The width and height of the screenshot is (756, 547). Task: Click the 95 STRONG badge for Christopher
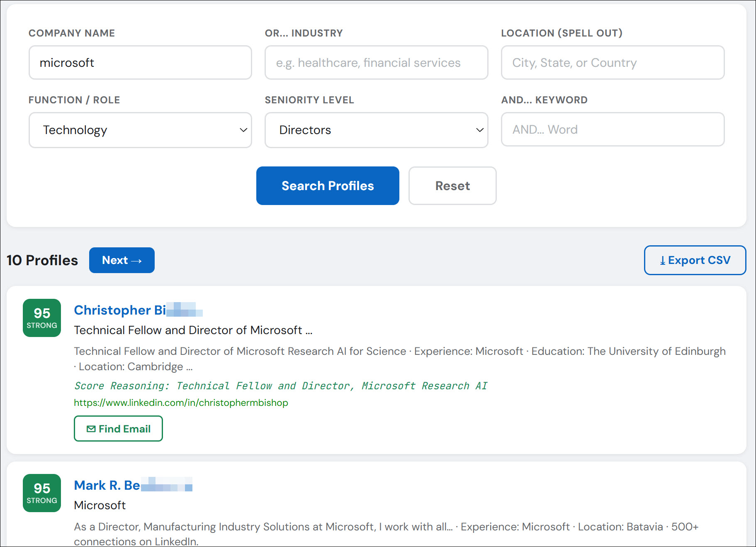pos(42,318)
